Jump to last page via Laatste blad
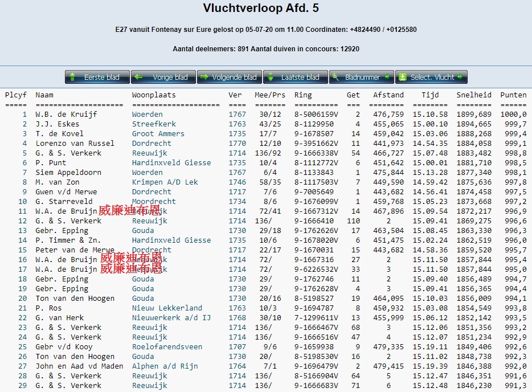This screenshot has height=392, width=532. 296,77
